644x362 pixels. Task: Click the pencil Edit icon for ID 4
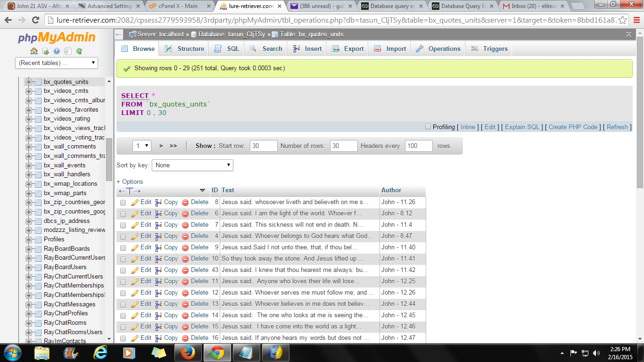[x=135, y=236]
